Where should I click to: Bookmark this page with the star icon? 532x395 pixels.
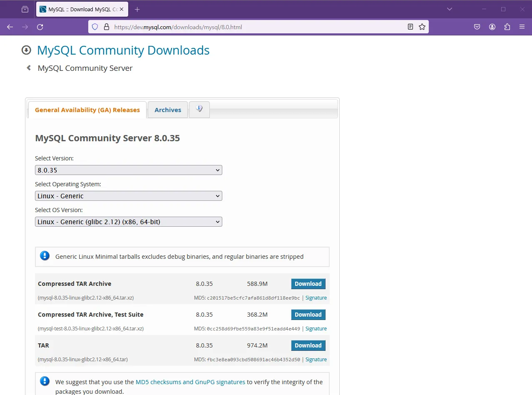pos(422,27)
